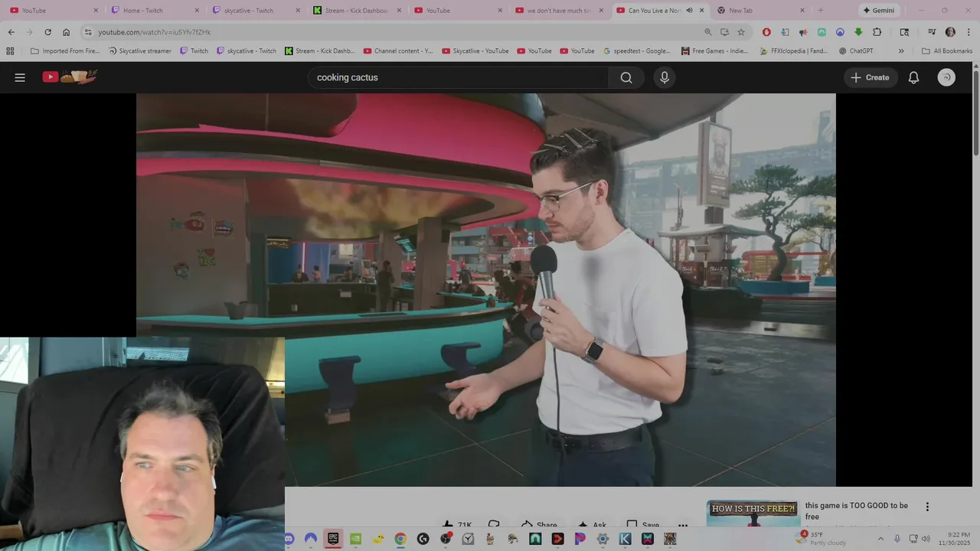View site information icon beside the URL
980x551 pixels.
88,32
